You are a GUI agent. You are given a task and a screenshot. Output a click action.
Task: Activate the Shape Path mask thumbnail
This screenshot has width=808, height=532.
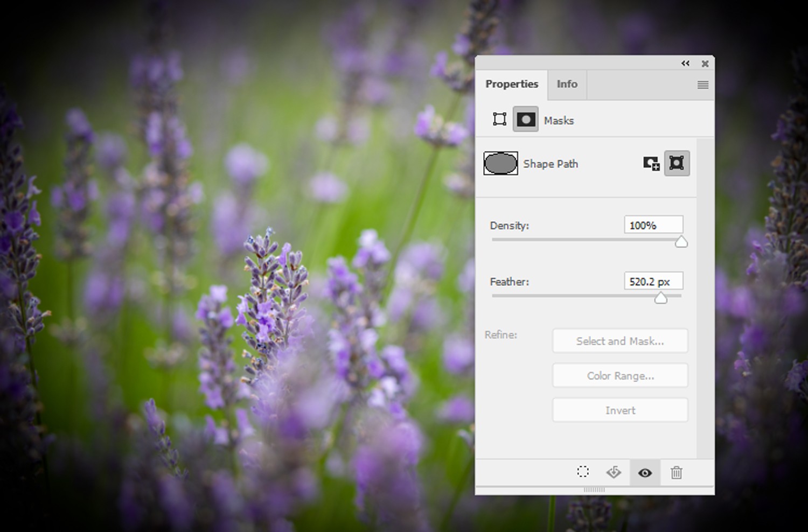(500, 163)
